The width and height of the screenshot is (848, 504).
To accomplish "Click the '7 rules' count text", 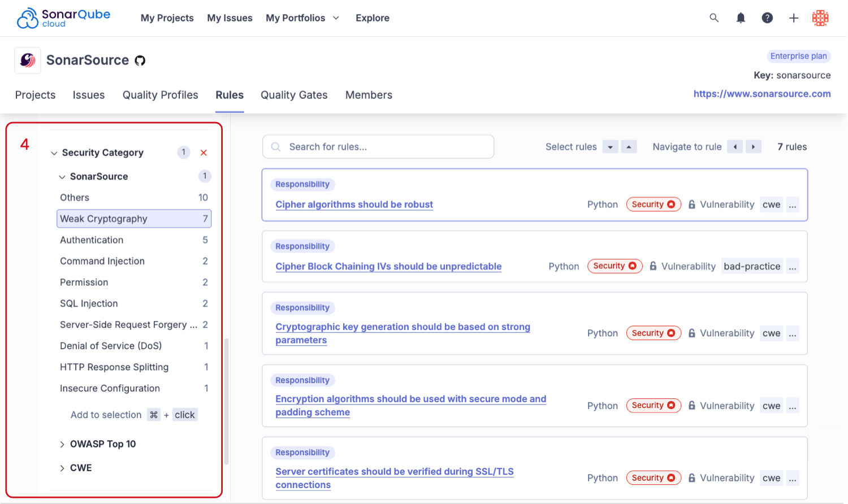I will (792, 147).
